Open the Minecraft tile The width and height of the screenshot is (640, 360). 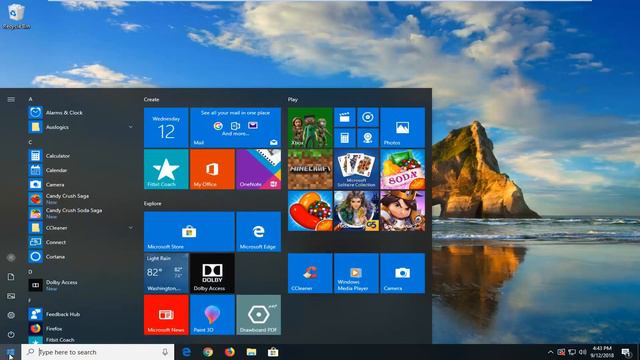coord(310,169)
